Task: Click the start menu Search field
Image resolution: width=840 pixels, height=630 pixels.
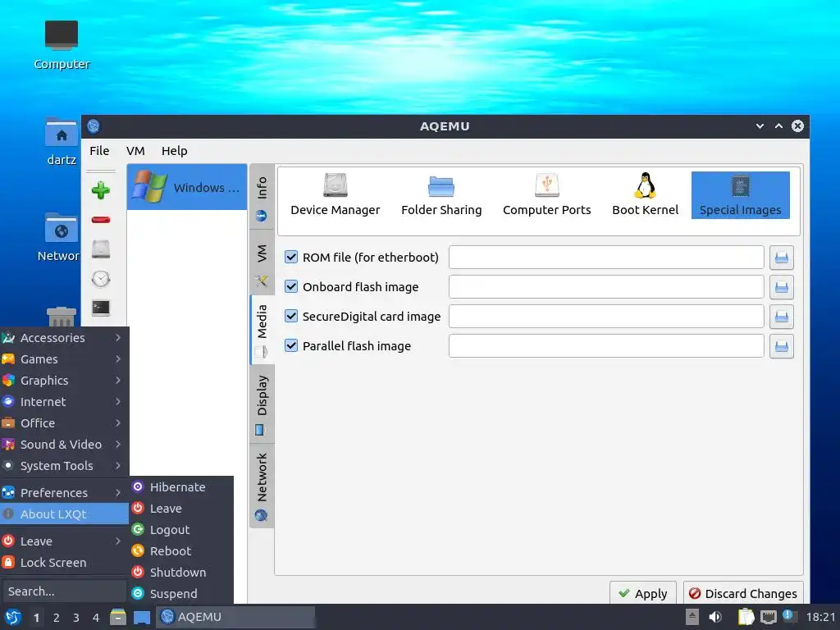Action: (x=64, y=591)
